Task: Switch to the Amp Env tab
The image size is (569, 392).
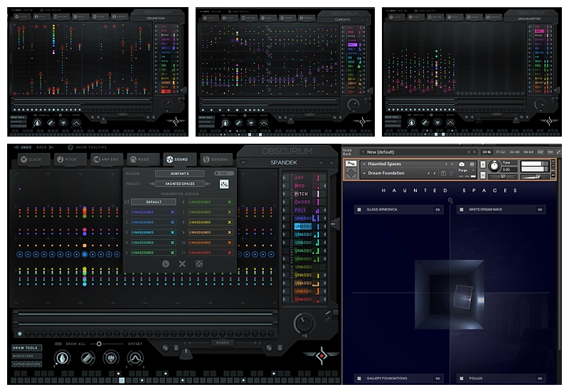Action: [107, 159]
